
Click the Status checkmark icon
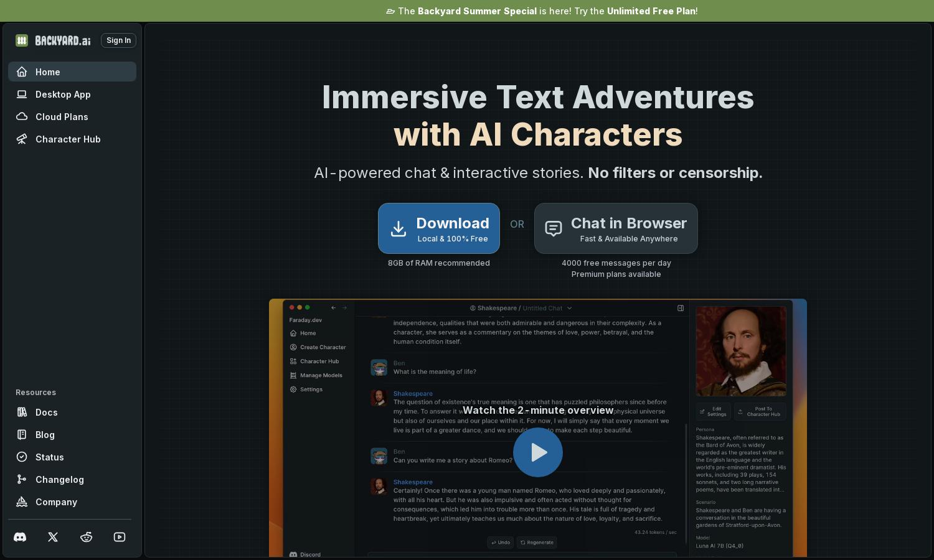(22, 457)
